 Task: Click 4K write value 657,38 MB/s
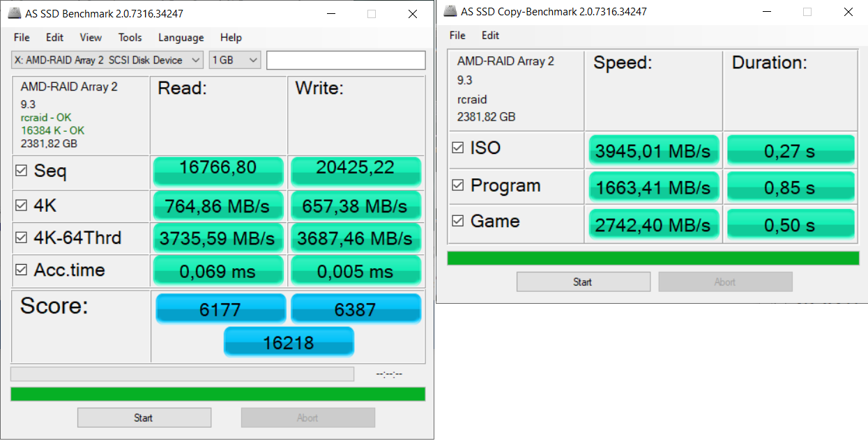tap(356, 206)
